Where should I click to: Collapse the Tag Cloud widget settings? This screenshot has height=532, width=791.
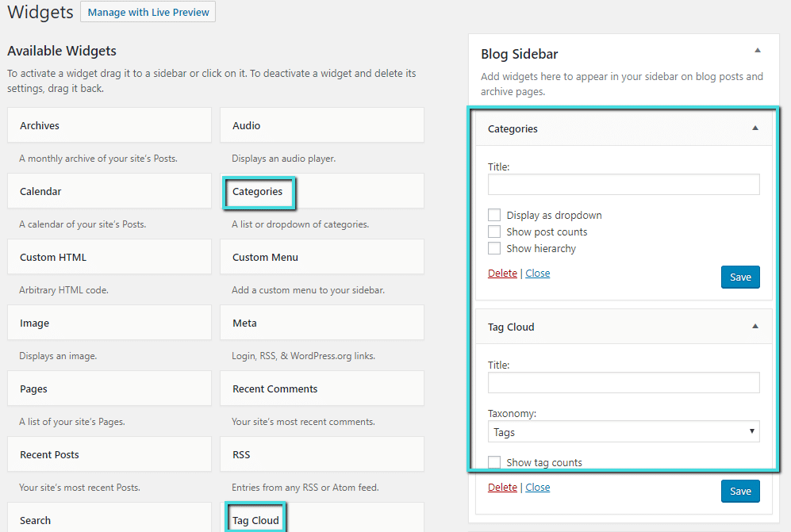pos(755,327)
